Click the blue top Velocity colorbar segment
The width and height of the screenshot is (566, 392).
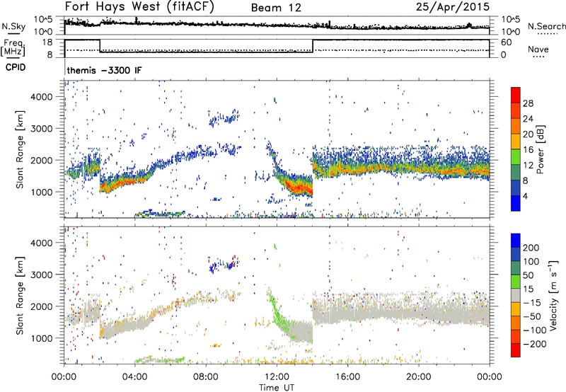(x=516, y=241)
